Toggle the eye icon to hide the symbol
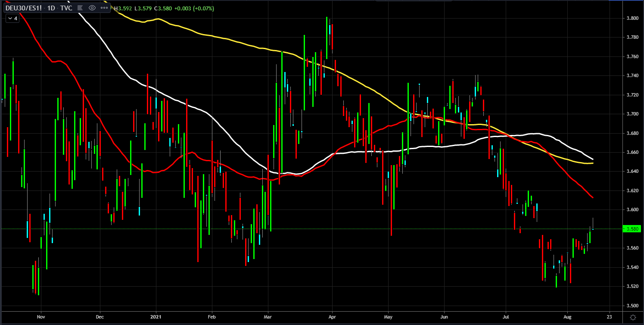The height and width of the screenshot is (325, 644). pos(92,8)
